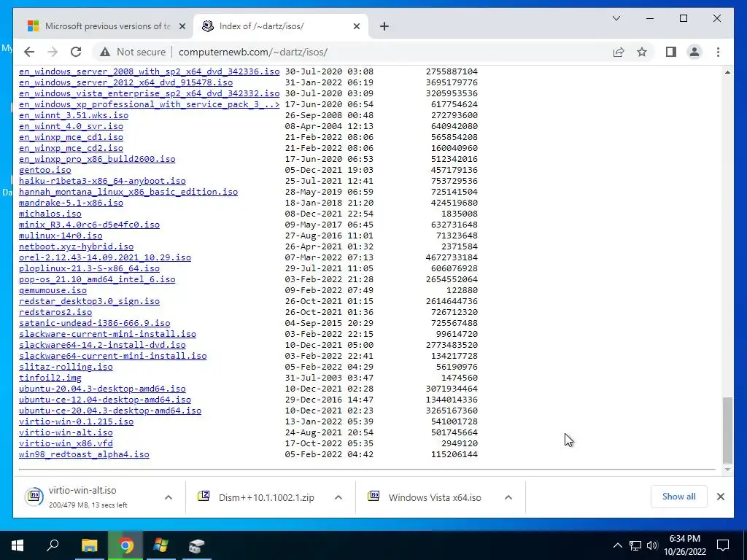
Task: Click the michalos.iso link
Action: pyautogui.click(x=50, y=214)
